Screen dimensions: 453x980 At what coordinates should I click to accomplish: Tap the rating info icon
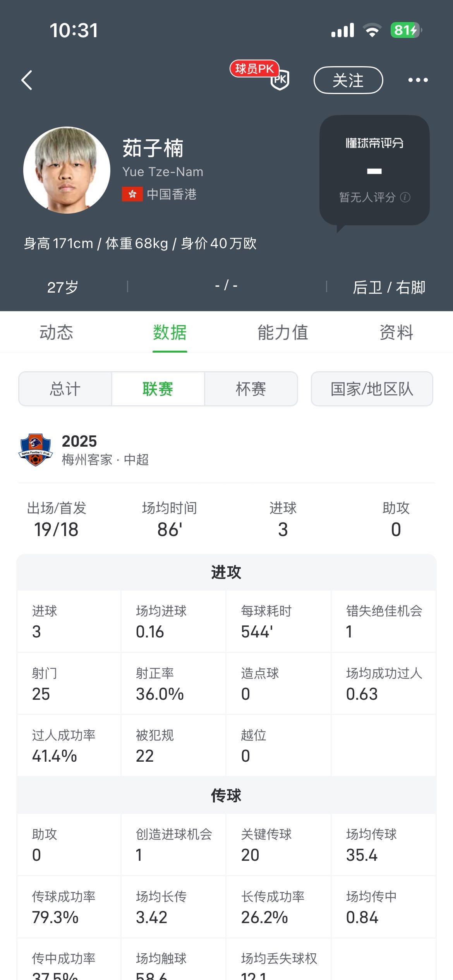coord(405,197)
